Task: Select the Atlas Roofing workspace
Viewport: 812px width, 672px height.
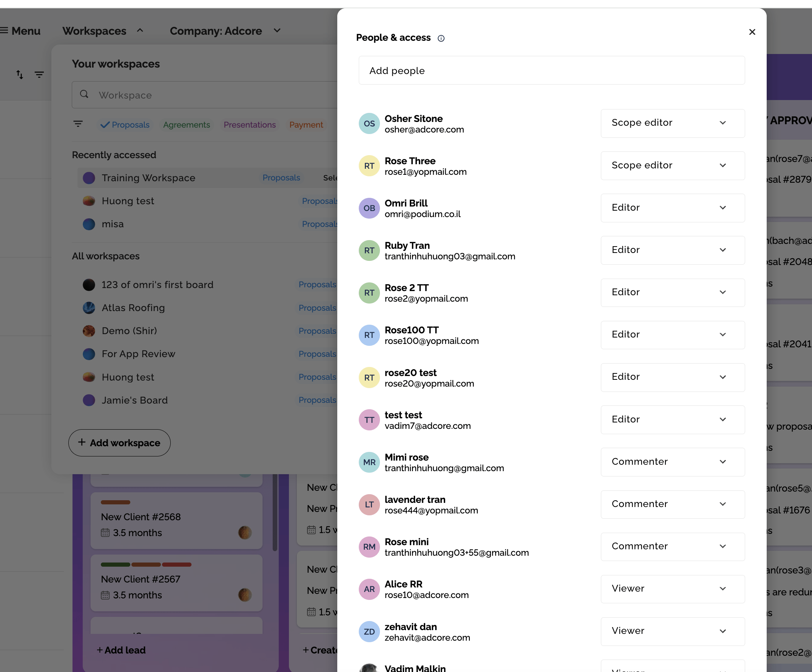Action: coord(133,308)
